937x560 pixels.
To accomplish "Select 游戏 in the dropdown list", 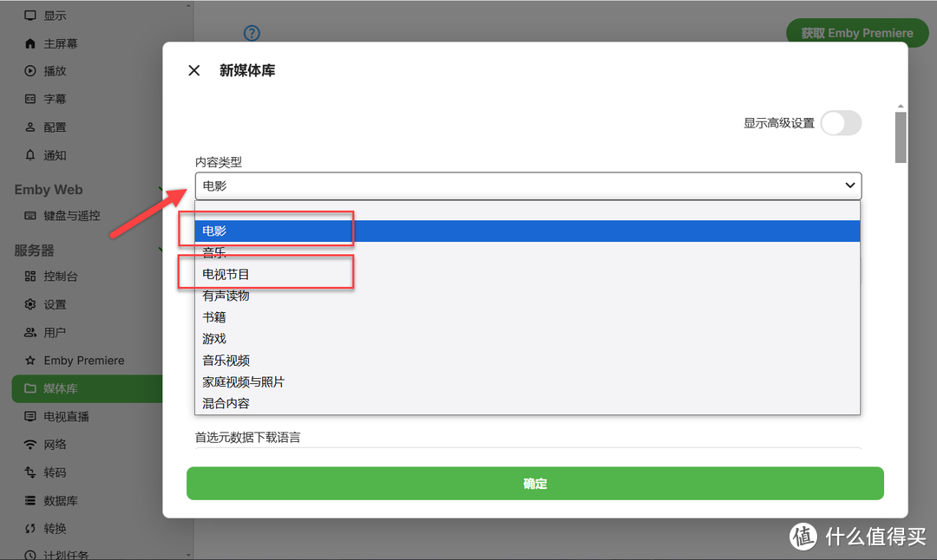I will [527, 338].
